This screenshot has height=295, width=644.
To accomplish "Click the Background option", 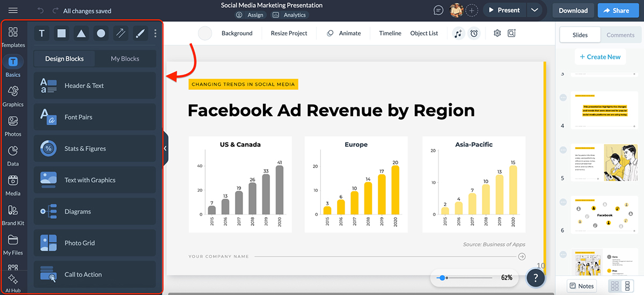I will click(237, 33).
